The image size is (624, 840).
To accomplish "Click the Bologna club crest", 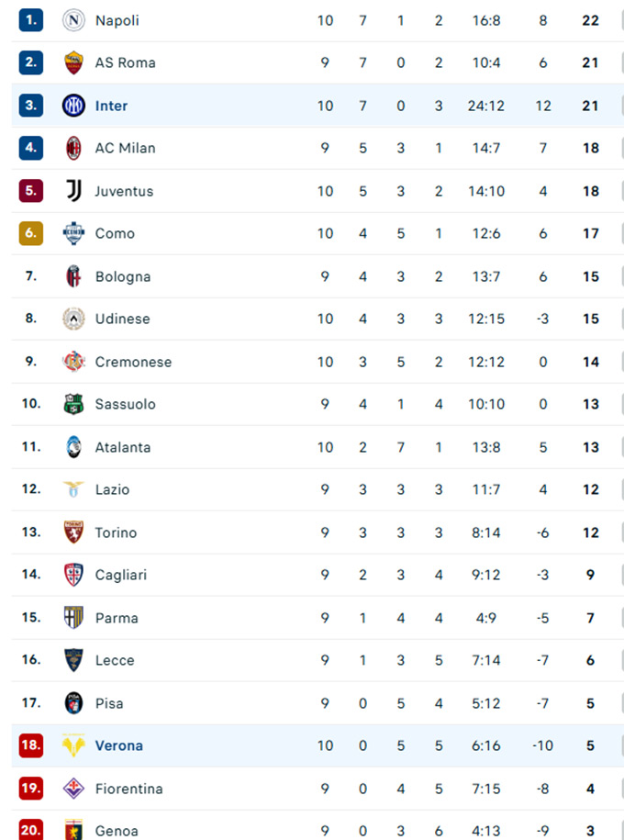I will pyautogui.click(x=73, y=276).
